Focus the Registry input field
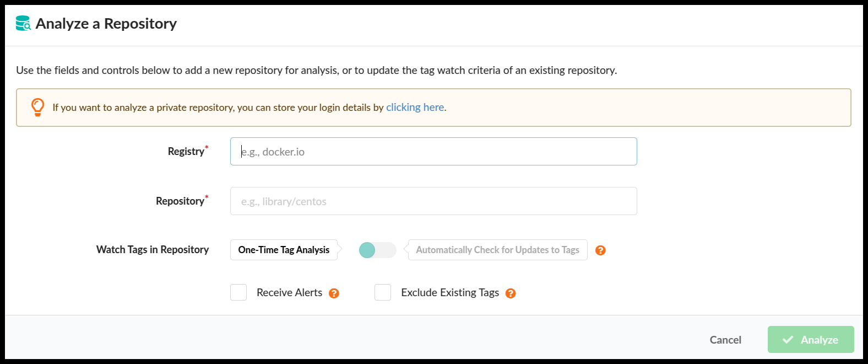The width and height of the screenshot is (868, 364). pos(433,152)
